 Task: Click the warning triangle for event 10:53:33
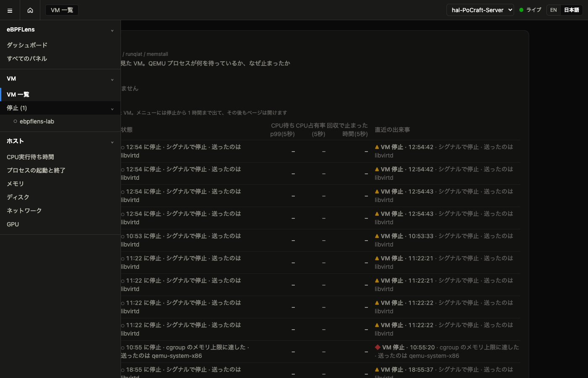coord(377,236)
